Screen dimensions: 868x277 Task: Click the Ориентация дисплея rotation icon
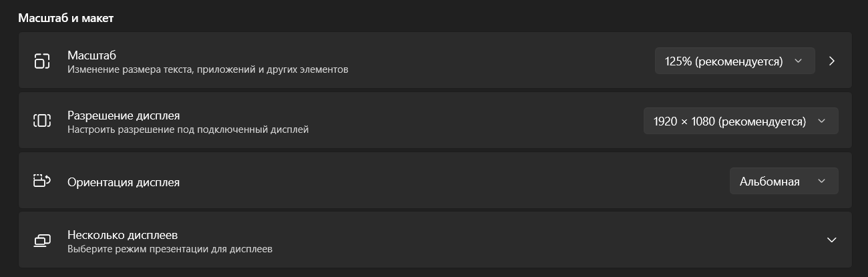click(x=42, y=180)
